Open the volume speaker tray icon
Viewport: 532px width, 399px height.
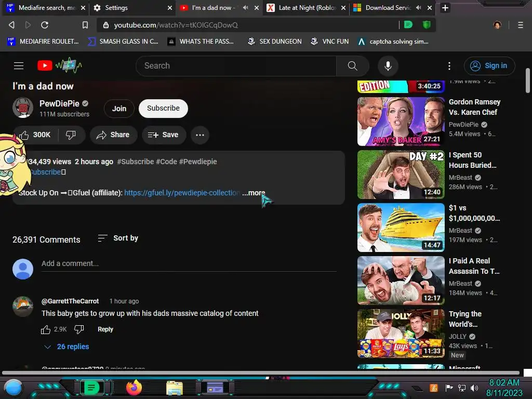tap(474, 388)
